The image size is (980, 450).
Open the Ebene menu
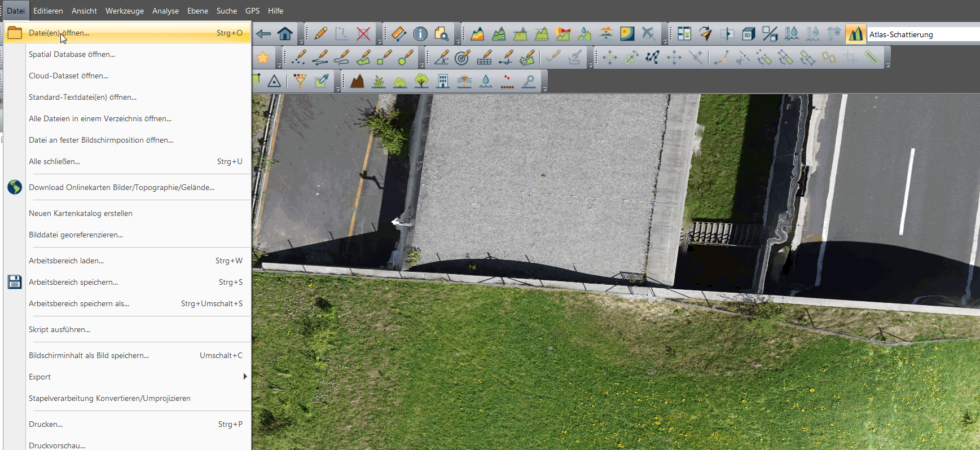coord(197,11)
